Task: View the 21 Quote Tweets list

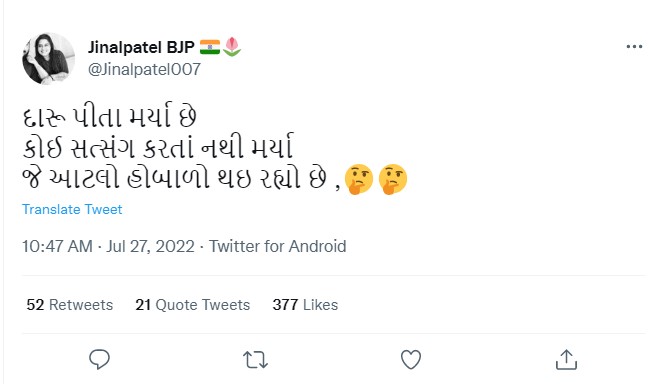Action: [x=192, y=305]
